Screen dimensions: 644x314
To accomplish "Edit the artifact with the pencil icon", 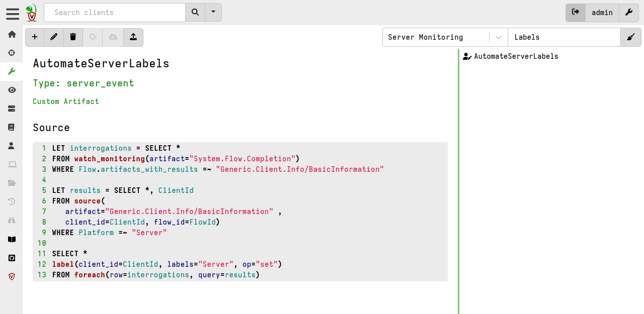I will pyautogui.click(x=54, y=37).
